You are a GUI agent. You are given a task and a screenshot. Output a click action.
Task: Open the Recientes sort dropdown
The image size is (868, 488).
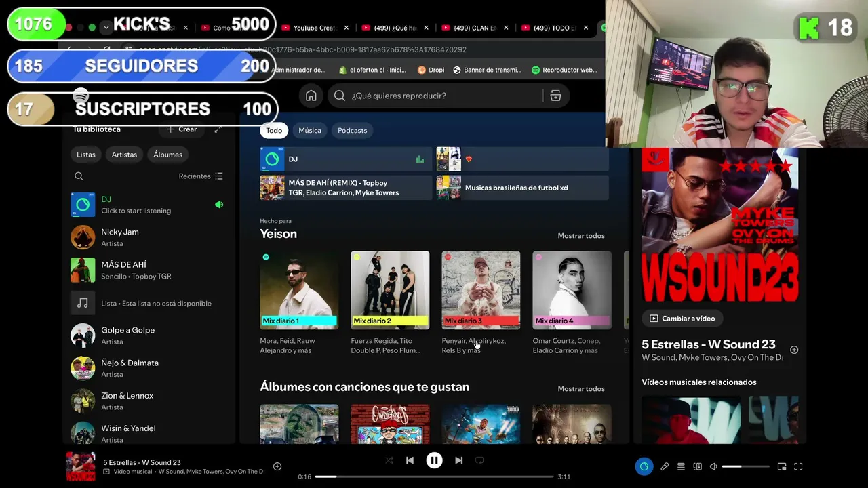tap(201, 176)
